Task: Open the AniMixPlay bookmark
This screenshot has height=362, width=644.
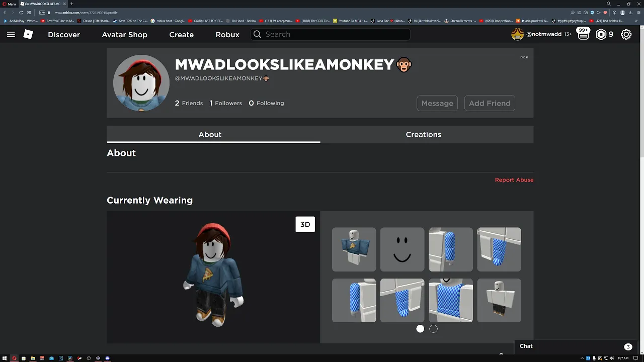Action: tap(21, 21)
